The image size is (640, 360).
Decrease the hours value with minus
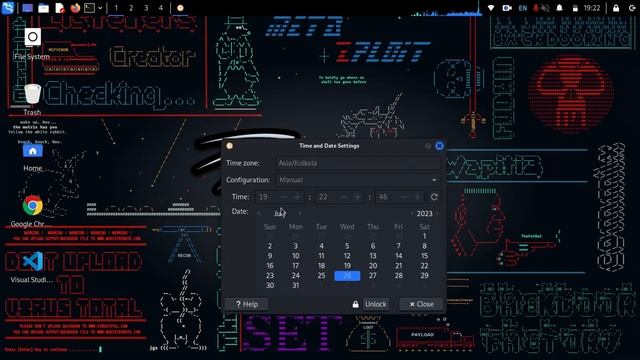[284, 197]
